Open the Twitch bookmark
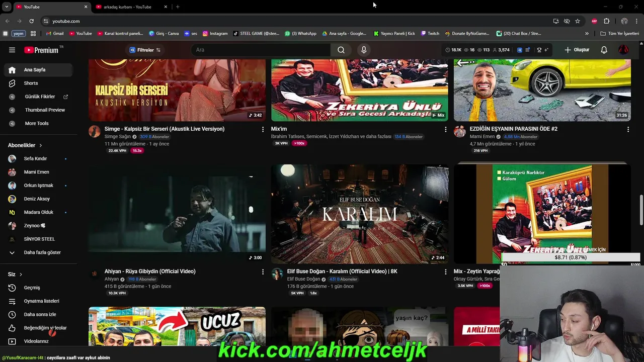This screenshot has width=644, height=362. [430, 34]
